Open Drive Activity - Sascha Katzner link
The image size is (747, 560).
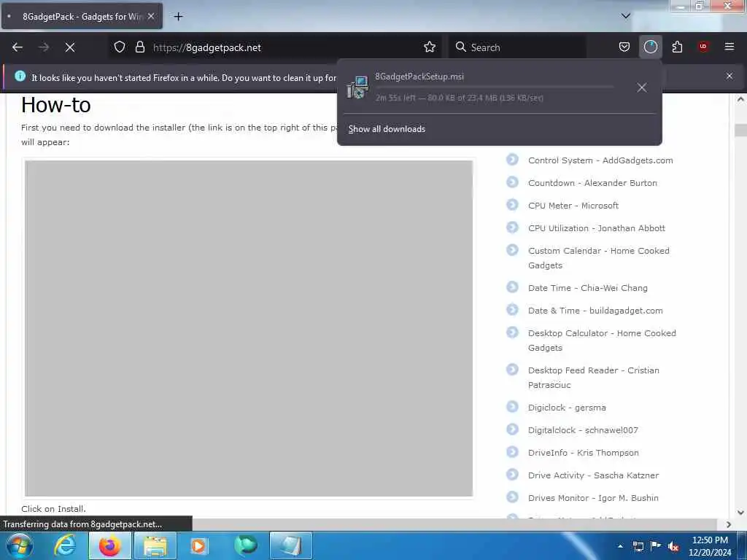(593, 475)
